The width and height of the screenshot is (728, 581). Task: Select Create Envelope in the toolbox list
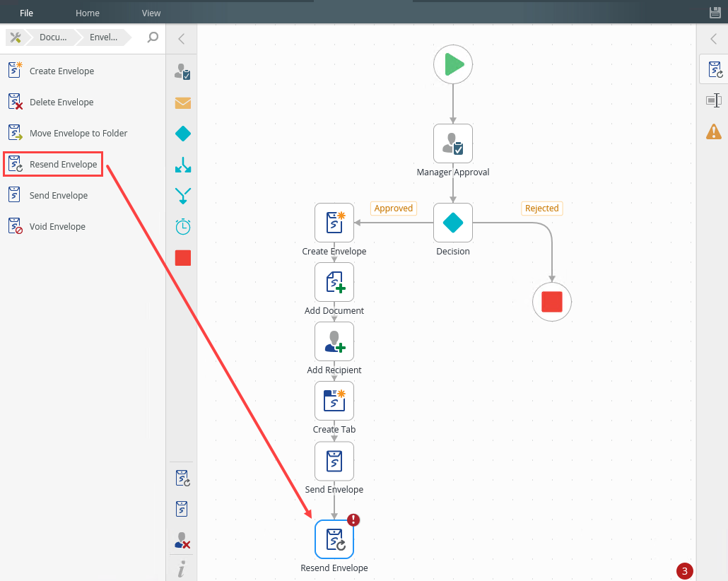click(x=61, y=71)
